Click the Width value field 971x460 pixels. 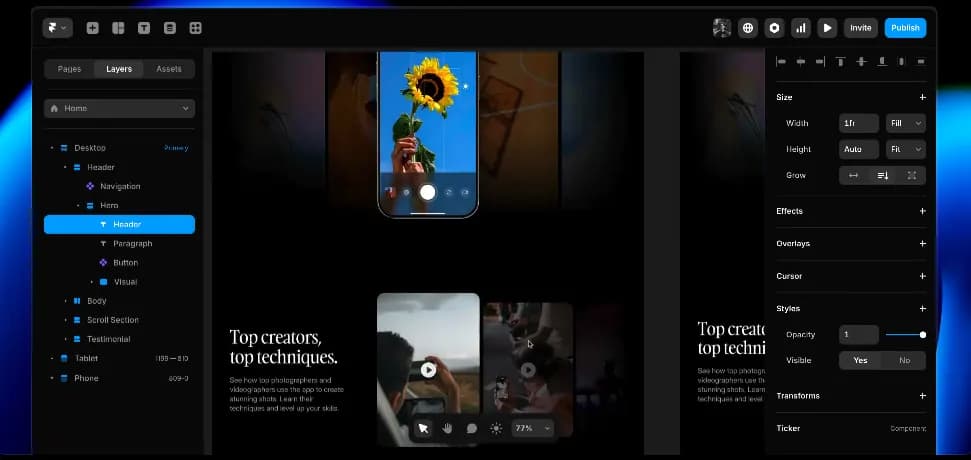click(859, 123)
